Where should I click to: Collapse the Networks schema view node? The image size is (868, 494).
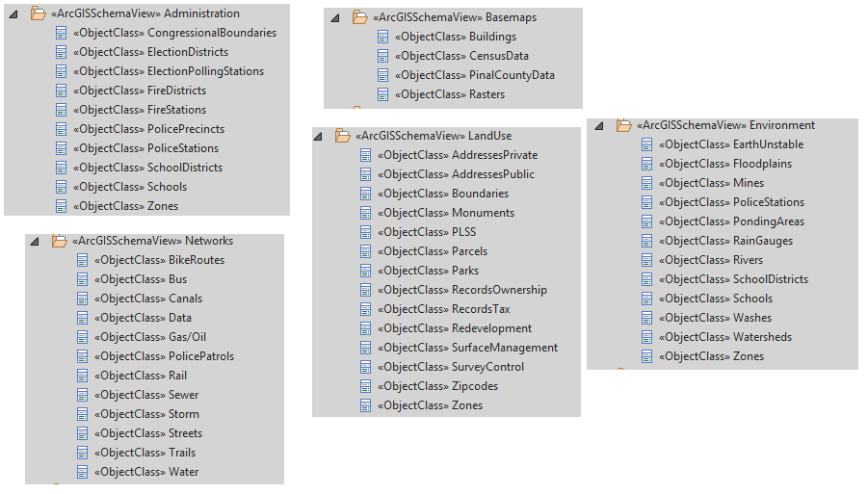click(35, 242)
